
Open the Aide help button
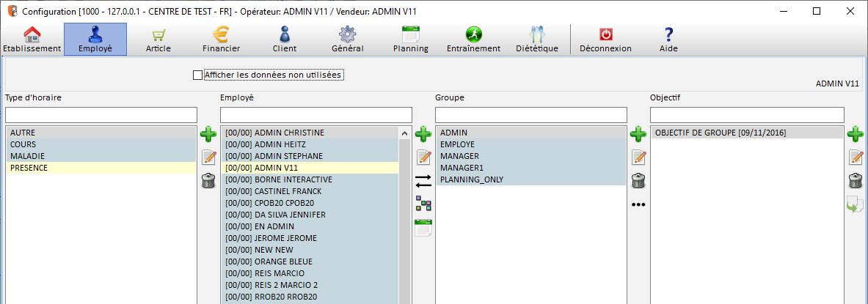(x=668, y=40)
